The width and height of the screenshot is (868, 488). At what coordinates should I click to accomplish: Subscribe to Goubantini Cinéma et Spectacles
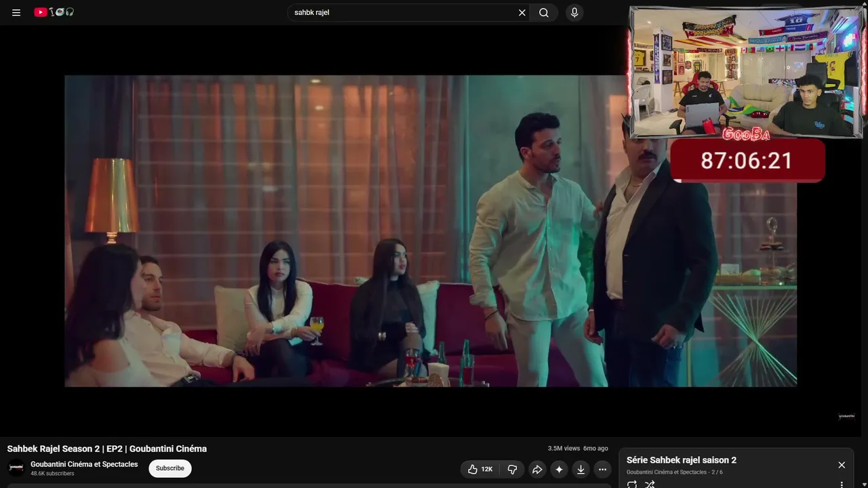(170, 468)
